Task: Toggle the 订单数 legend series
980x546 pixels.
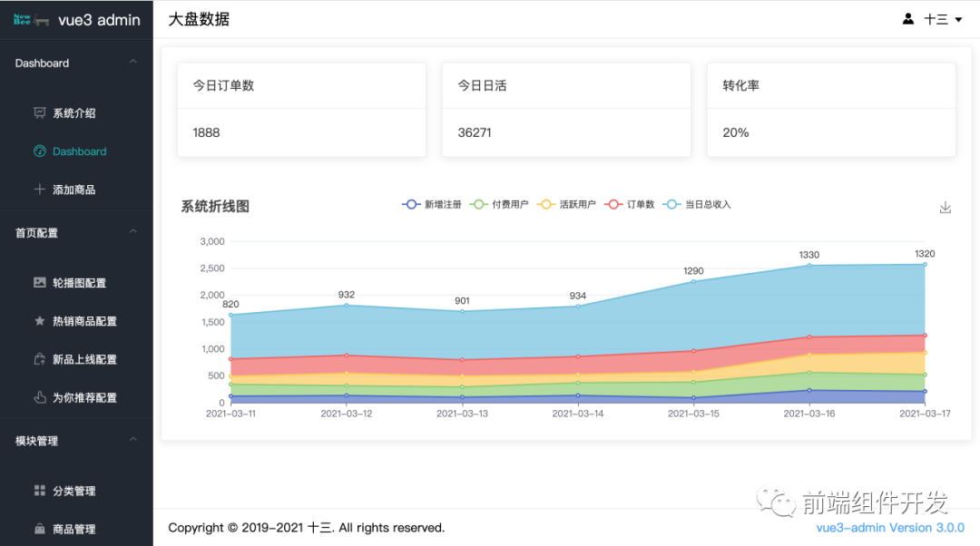Action: (x=630, y=204)
